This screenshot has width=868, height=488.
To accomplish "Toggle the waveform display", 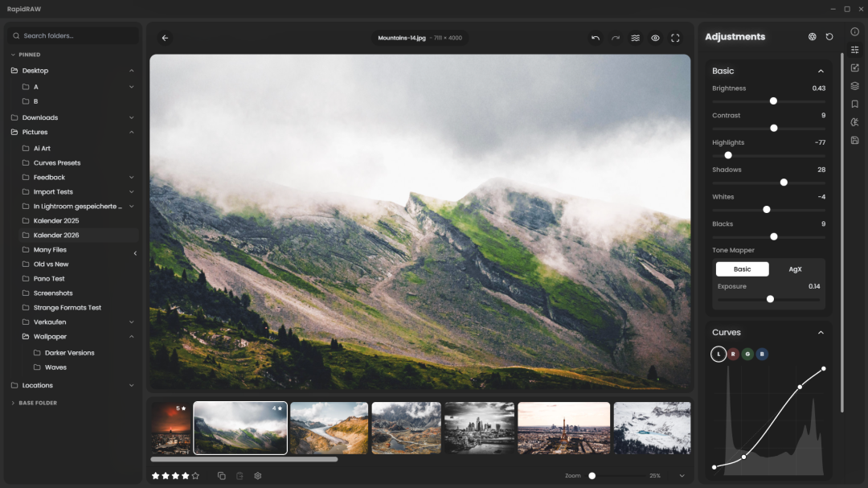I will point(635,38).
